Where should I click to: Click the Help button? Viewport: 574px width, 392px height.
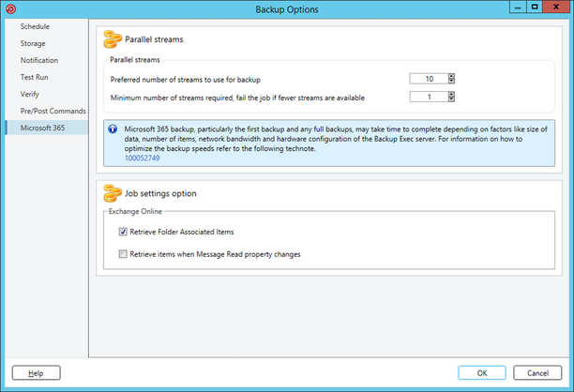pyautogui.click(x=37, y=372)
